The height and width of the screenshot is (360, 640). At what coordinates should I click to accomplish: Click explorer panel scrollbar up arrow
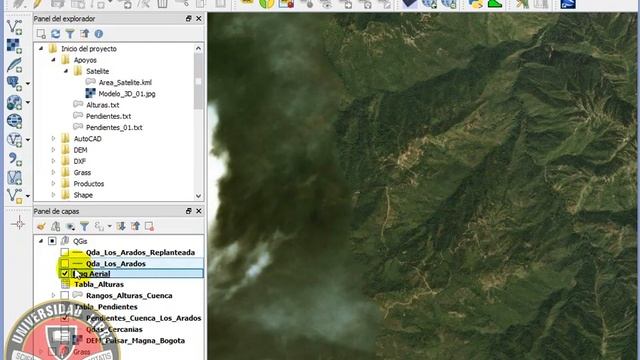point(198,48)
